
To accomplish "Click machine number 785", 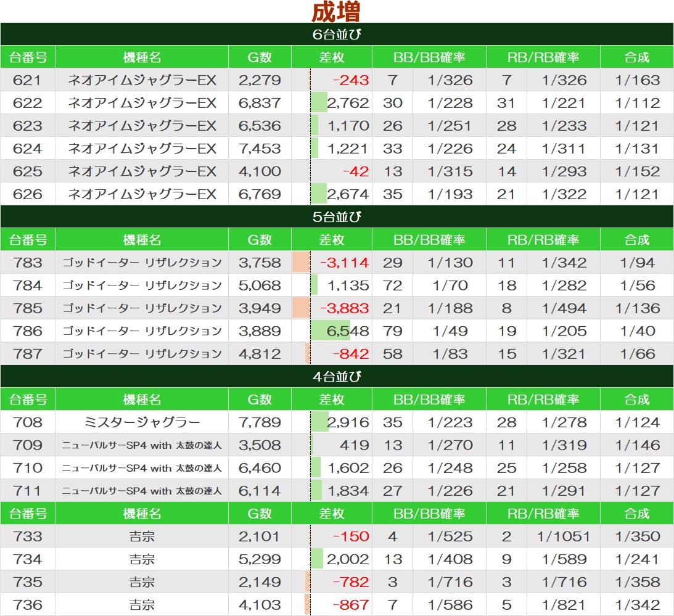I will pos(28,308).
